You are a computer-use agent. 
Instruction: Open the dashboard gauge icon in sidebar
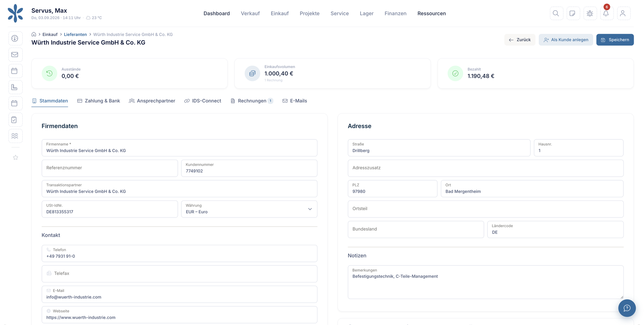[x=15, y=38]
